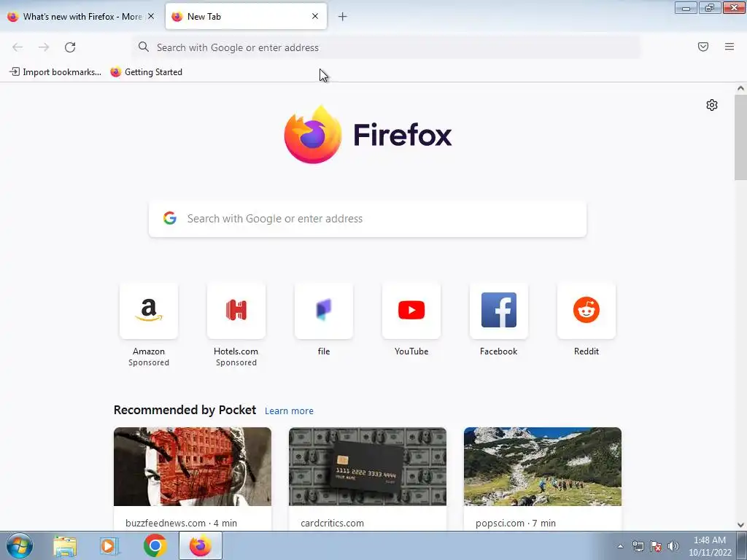This screenshot has height=560, width=747.
Task: Click the Recommended by Pocket heading
Action: 185,410
